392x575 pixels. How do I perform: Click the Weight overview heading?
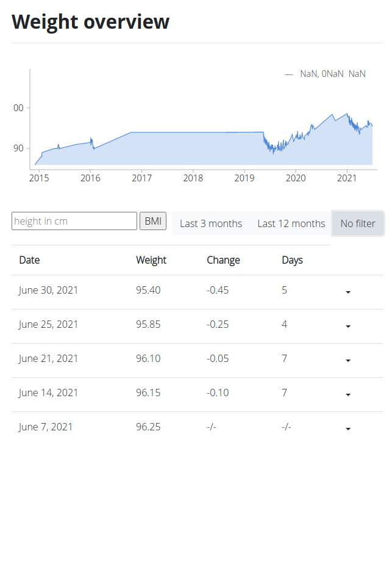90,21
